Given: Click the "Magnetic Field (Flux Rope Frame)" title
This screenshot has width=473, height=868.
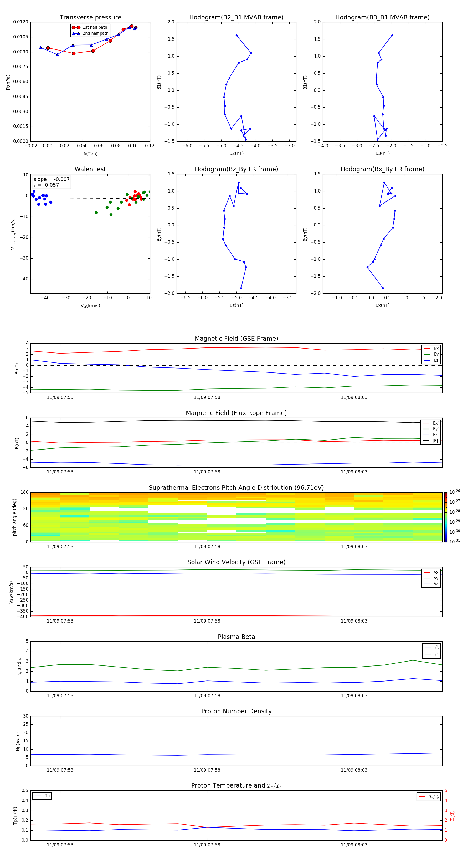Looking at the screenshot, I should tap(236, 413).
